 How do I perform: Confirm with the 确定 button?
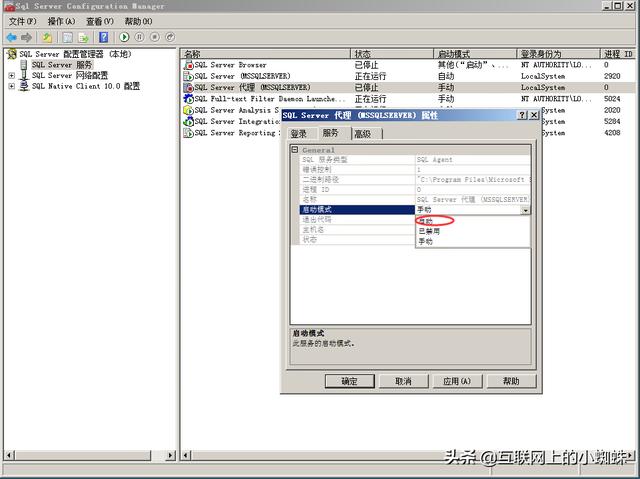349,381
